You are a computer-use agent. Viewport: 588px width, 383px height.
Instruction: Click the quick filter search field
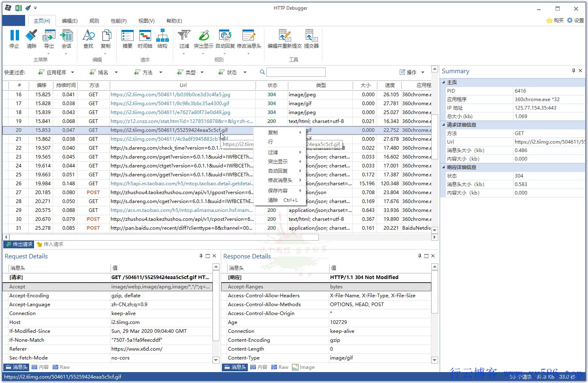tap(296, 72)
